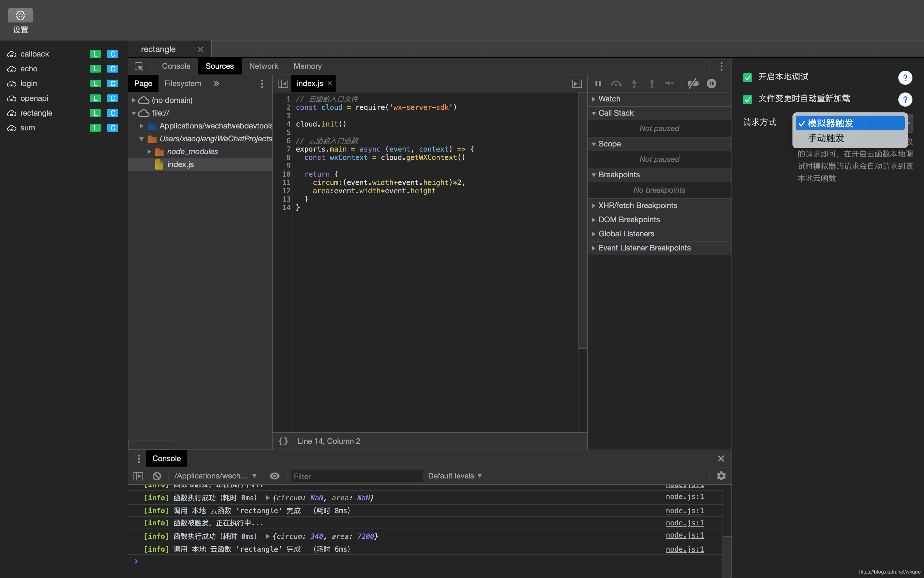Screen dimensions: 924x578
Task: Open the Page pane more options menu
Action: tap(262, 84)
